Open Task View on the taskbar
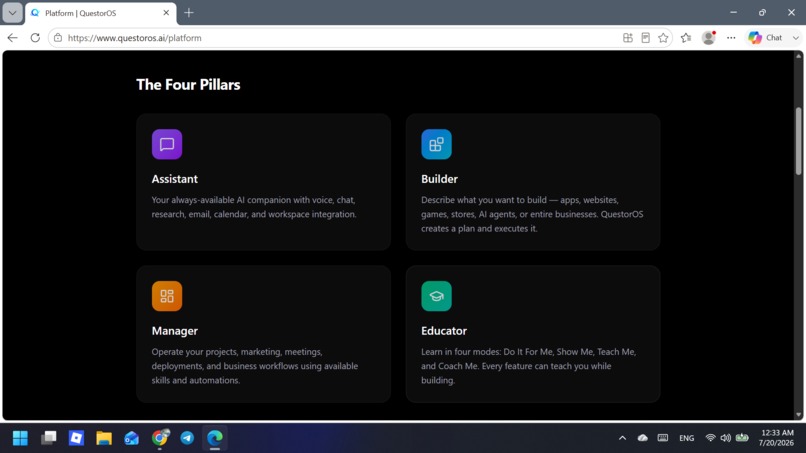Screen dimensions: 806x453 [48, 438]
